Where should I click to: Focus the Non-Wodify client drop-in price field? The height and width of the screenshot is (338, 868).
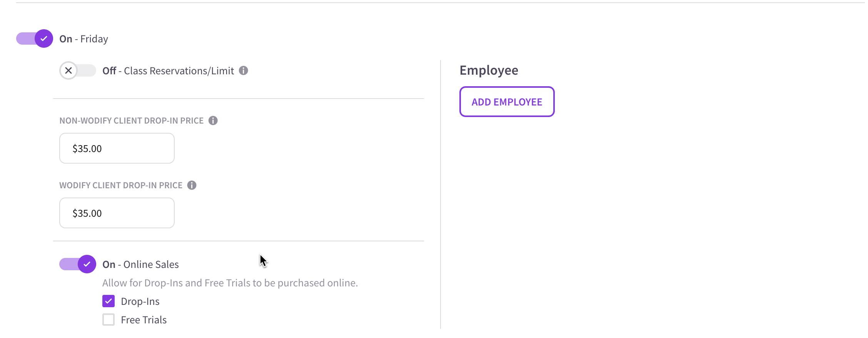click(x=117, y=148)
